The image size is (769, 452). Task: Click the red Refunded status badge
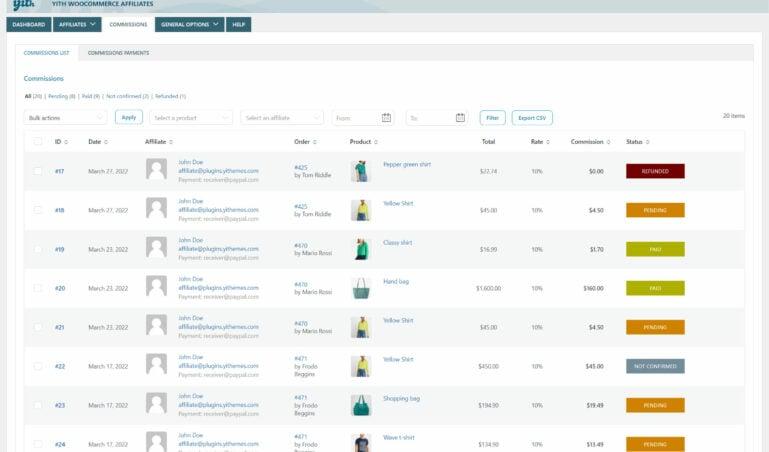(x=655, y=171)
